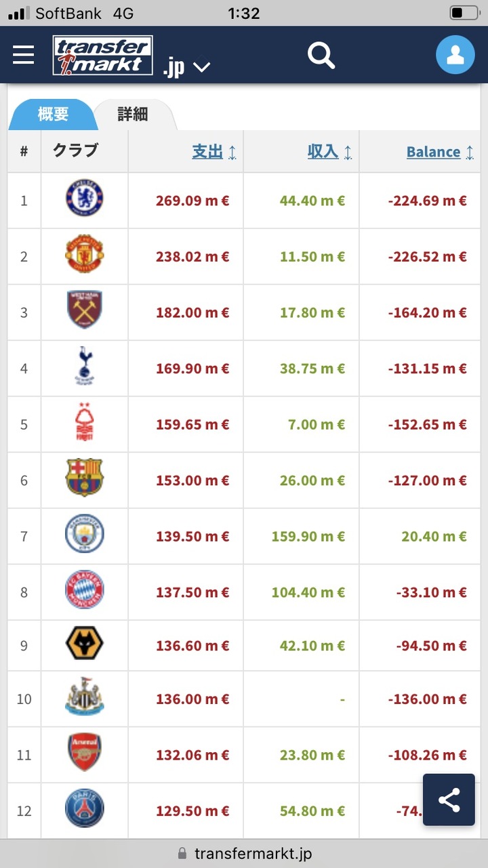Expand the .jp country dropdown
Image resolution: width=488 pixels, height=868 pixels.
pos(187,66)
